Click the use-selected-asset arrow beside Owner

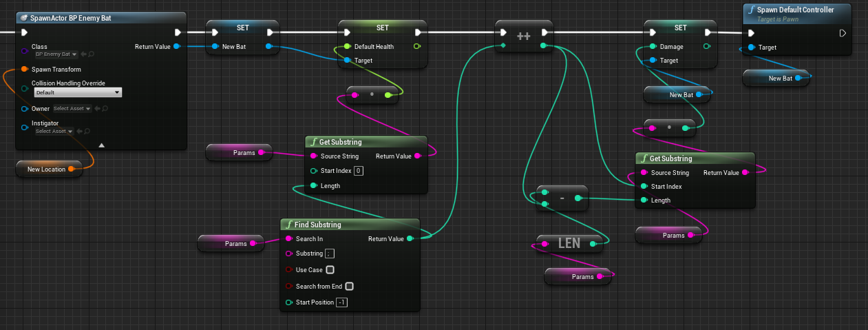pyautogui.click(x=97, y=108)
